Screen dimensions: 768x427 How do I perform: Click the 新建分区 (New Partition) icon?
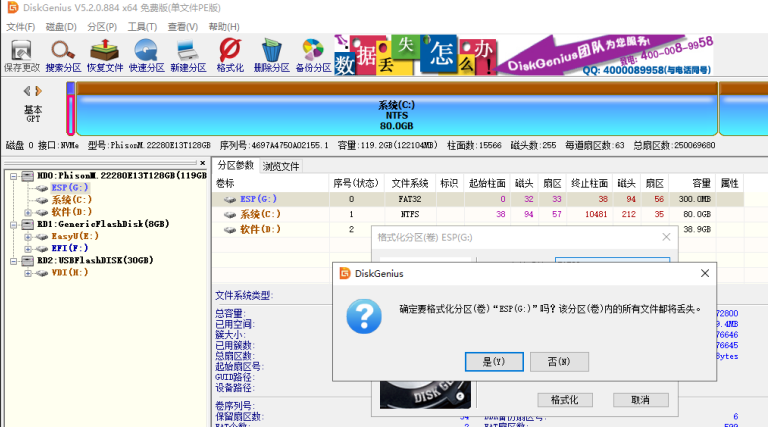[187, 54]
